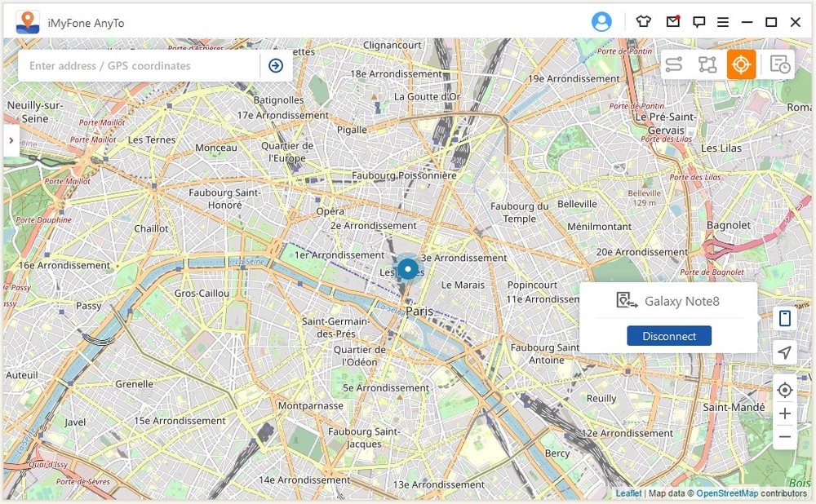
Task: Click the blue location pin marker
Action: [408, 268]
